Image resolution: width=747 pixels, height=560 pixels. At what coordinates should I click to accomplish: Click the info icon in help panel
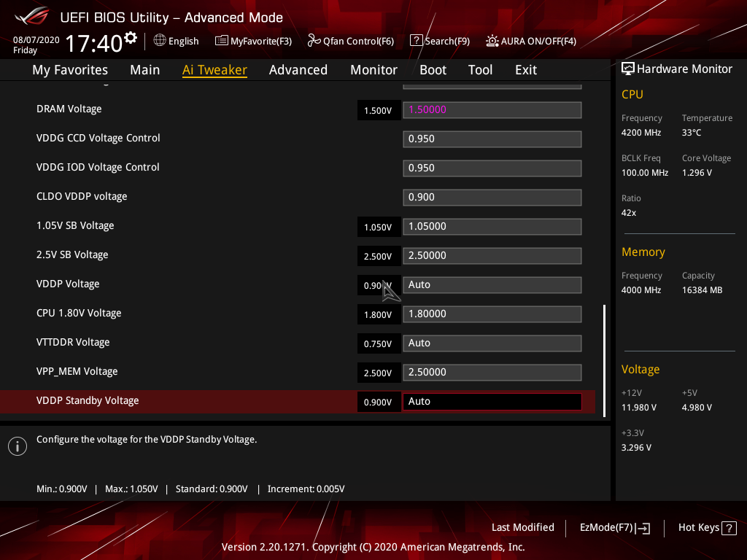coord(18,446)
